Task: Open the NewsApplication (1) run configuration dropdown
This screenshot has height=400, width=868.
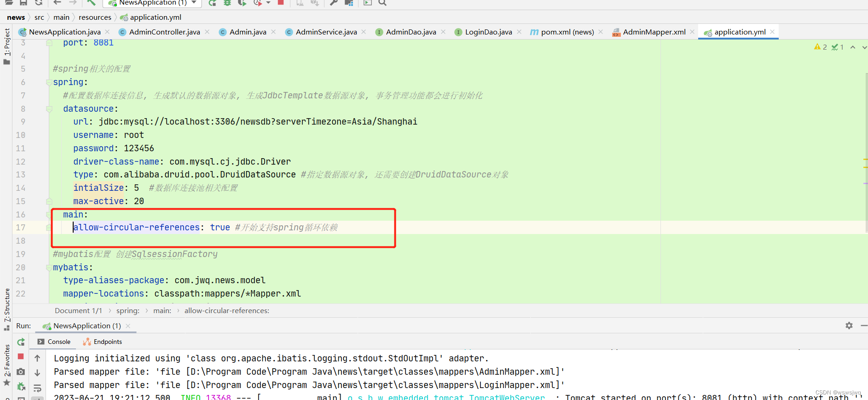Action: [x=152, y=3]
